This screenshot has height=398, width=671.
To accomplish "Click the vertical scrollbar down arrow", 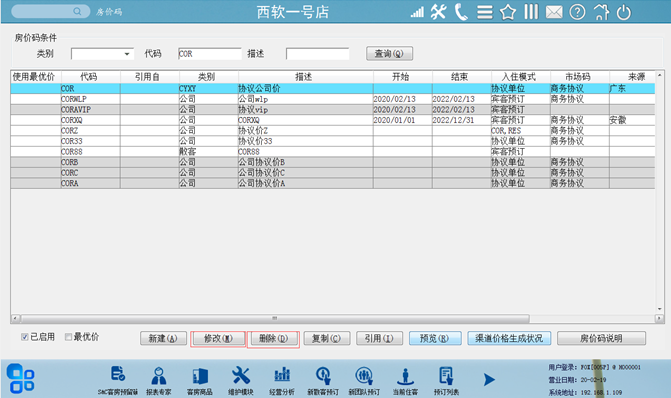I will coord(659,309).
